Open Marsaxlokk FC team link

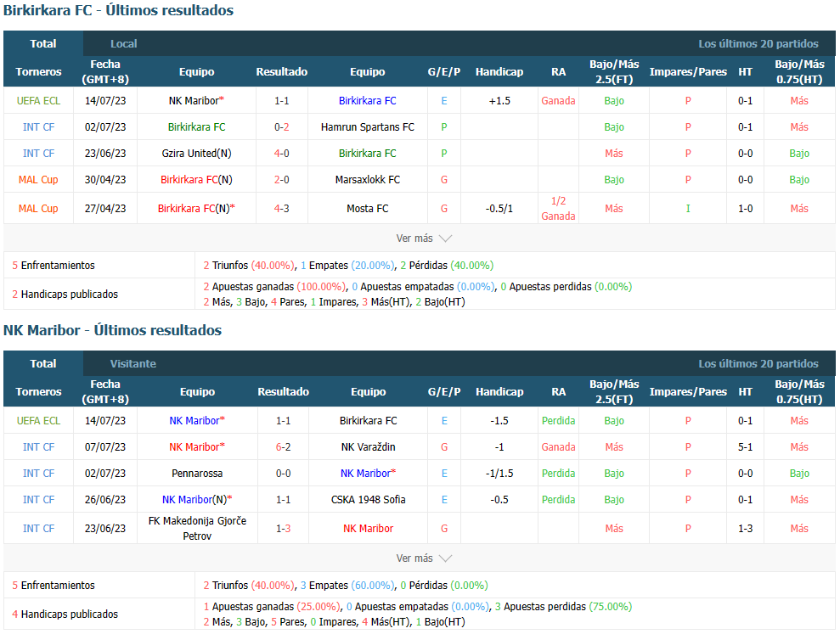(368, 179)
